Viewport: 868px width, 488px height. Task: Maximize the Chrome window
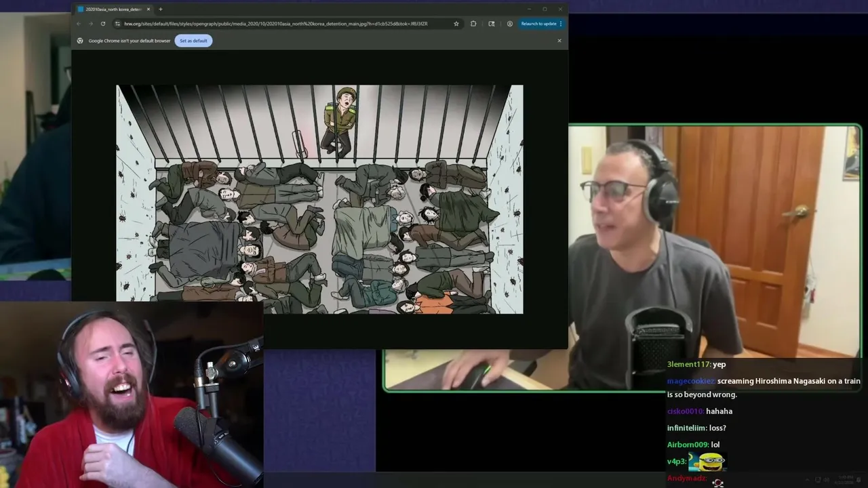[545, 9]
